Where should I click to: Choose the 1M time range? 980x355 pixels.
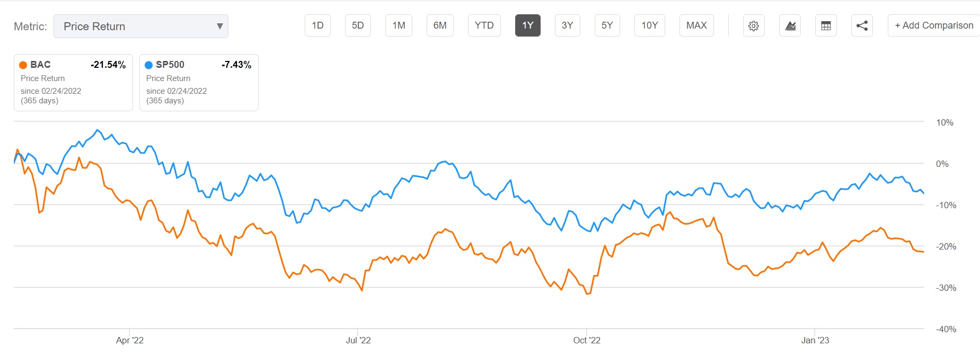coord(399,25)
